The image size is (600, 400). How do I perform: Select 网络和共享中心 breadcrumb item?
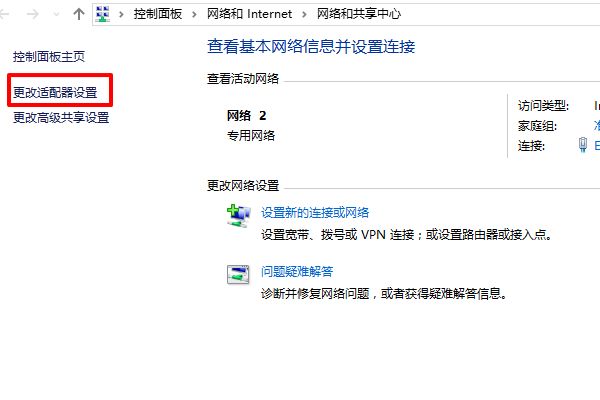click(359, 14)
